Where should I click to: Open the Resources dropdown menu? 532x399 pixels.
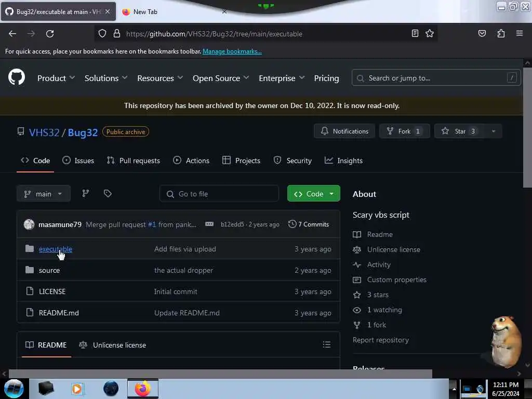(x=160, y=78)
